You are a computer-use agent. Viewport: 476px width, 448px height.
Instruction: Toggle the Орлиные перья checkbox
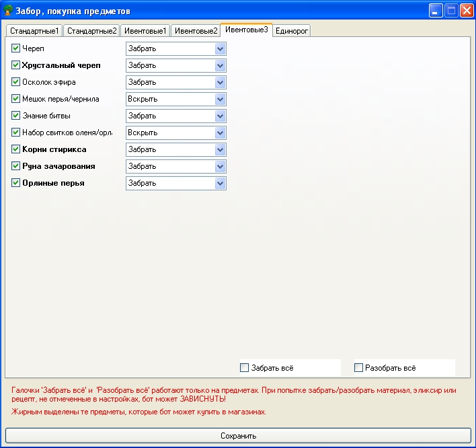(16, 183)
